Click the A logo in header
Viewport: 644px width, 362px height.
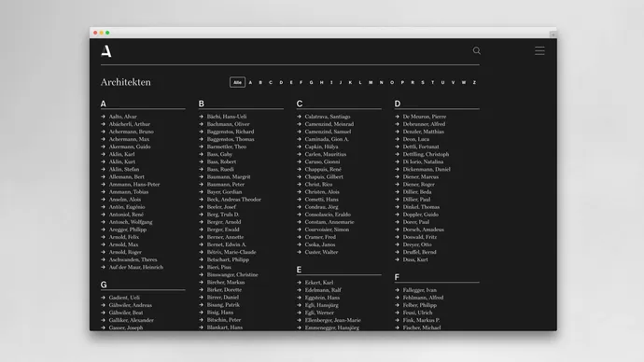pos(106,51)
